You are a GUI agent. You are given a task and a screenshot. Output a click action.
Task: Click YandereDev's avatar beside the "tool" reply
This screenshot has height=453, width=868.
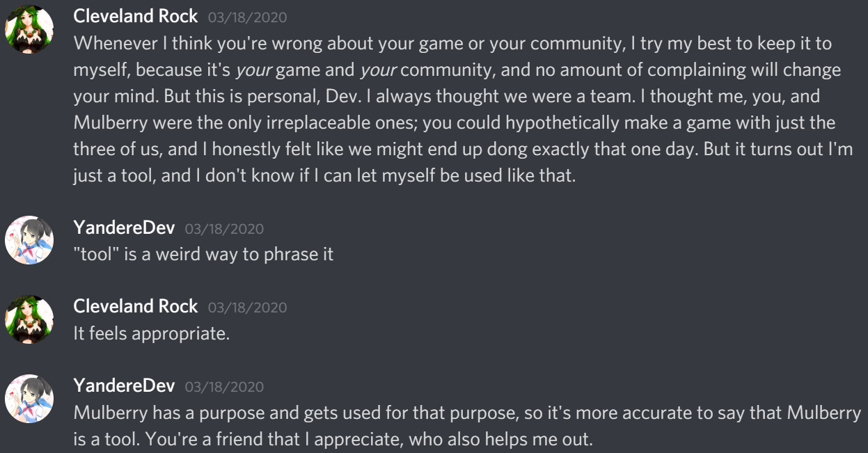pos(29,240)
